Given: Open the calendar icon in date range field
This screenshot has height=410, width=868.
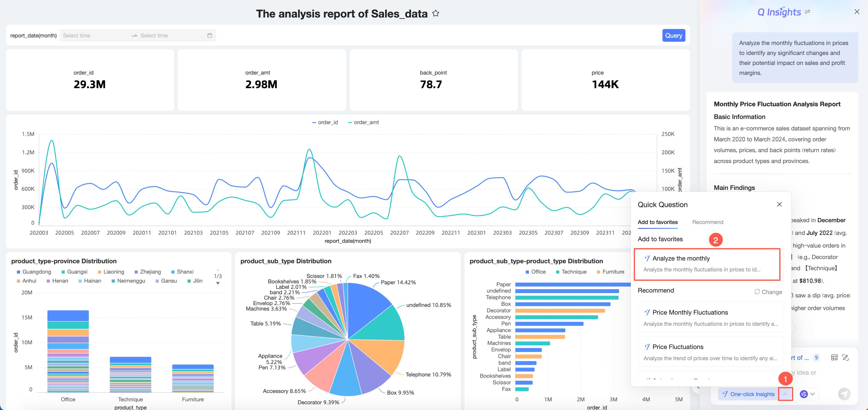Looking at the screenshot, I should pyautogui.click(x=209, y=35).
